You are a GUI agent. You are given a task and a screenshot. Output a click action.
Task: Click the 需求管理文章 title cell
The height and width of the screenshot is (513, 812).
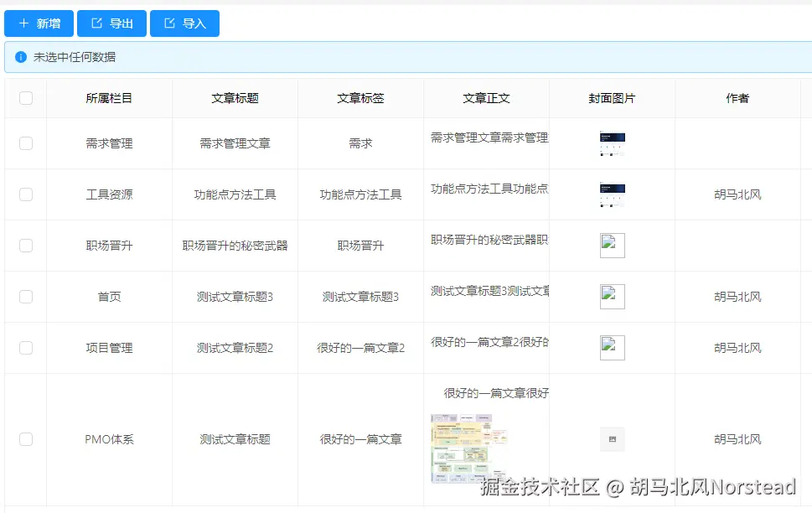[x=235, y=143]
